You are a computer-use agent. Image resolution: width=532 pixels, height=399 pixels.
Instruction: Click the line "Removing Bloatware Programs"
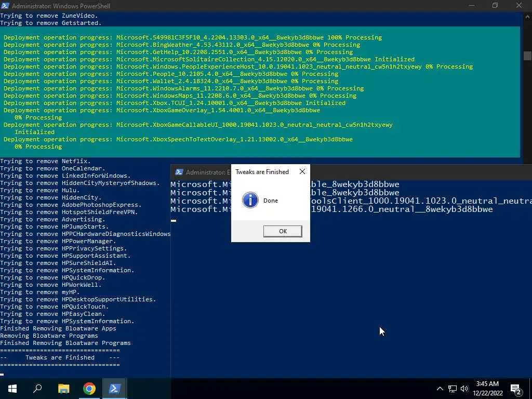[49, 336]
